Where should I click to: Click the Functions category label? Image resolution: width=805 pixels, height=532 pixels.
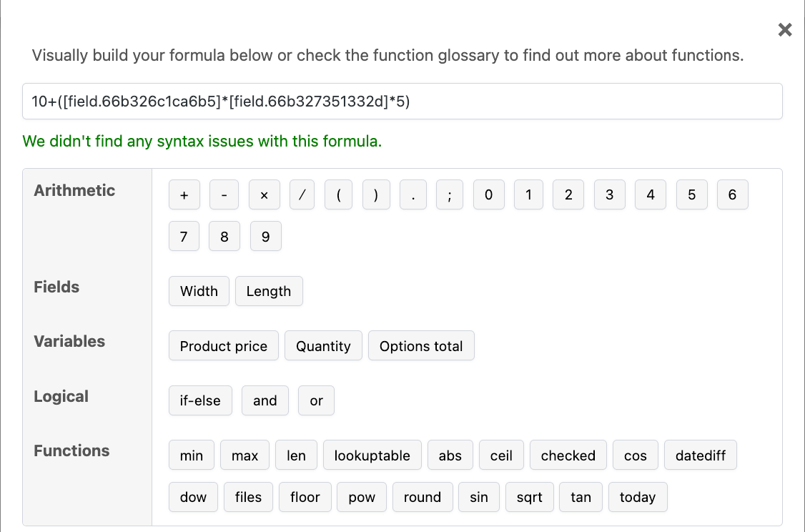(x=72, y=451)
